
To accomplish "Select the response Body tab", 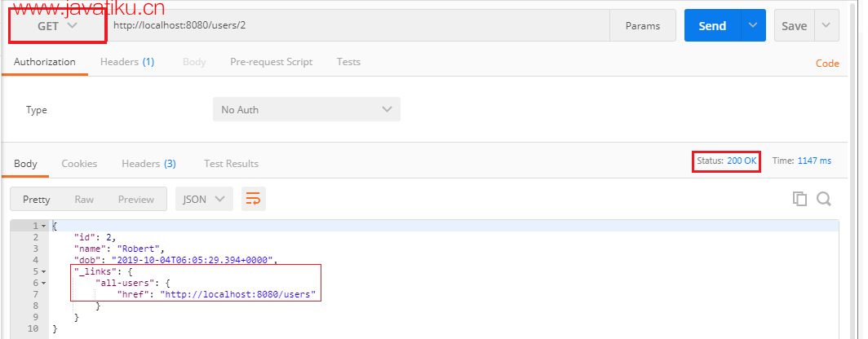I will 25,164.
